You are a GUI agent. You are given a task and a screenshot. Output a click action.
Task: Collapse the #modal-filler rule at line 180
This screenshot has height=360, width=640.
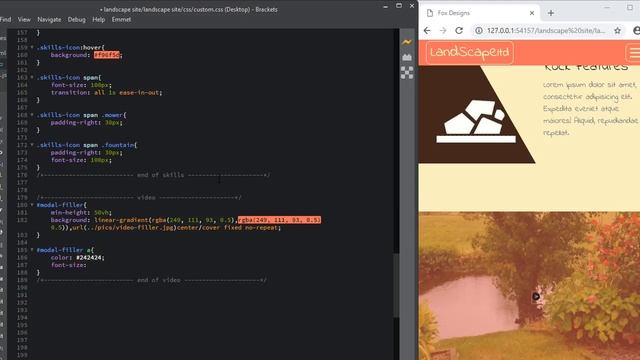click(x=32, y=205)
